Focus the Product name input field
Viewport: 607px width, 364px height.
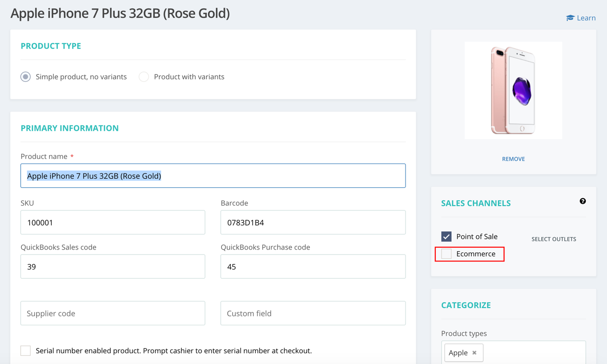click(x=213, y=176)
